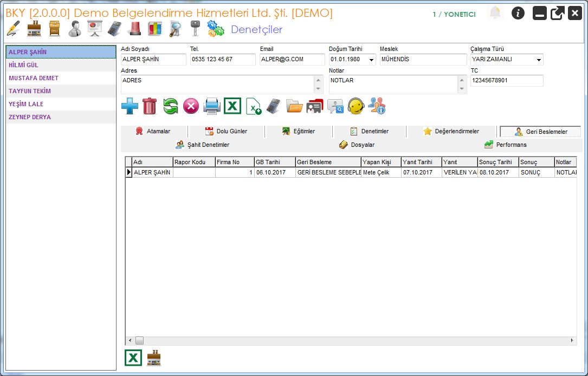Export to Excel from record toolbar

tap(232, 106)
